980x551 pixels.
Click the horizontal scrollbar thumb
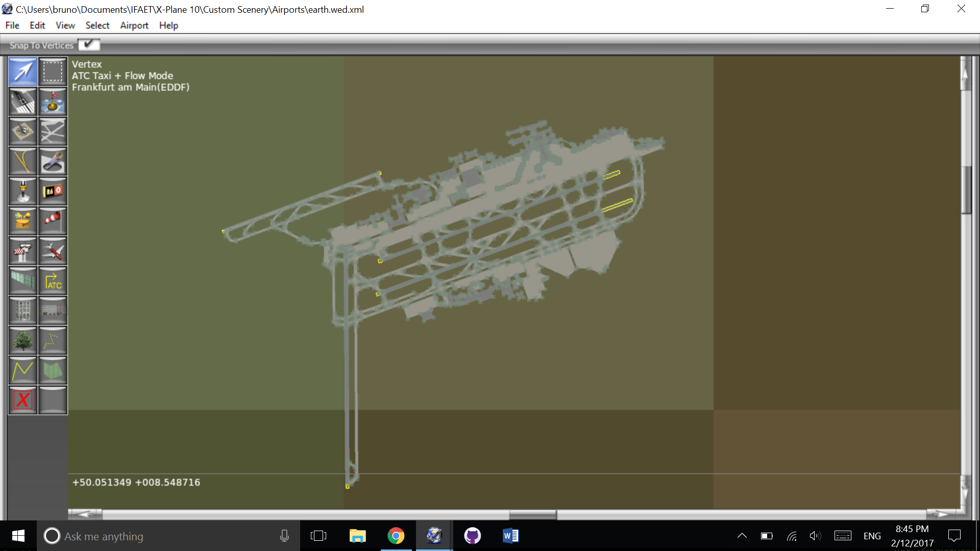(532, 514)
